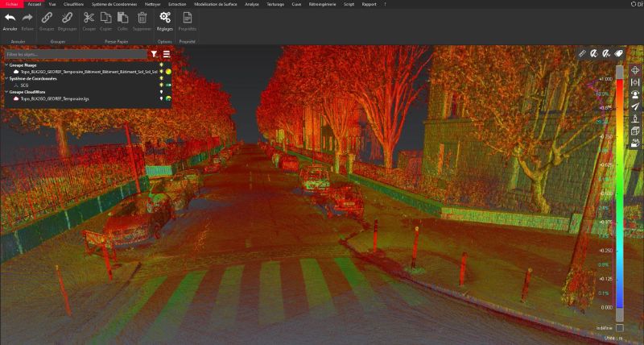The height and width of the screenshot is (345, 644).
Task: Collapse the Groupe Nuage tree node
Action: (6, 65)
